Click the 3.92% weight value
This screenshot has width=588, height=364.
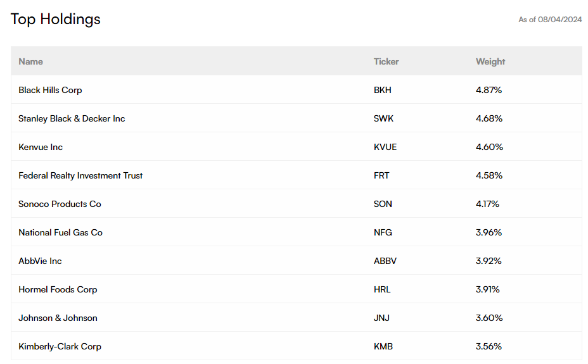(x=489, y=261)
